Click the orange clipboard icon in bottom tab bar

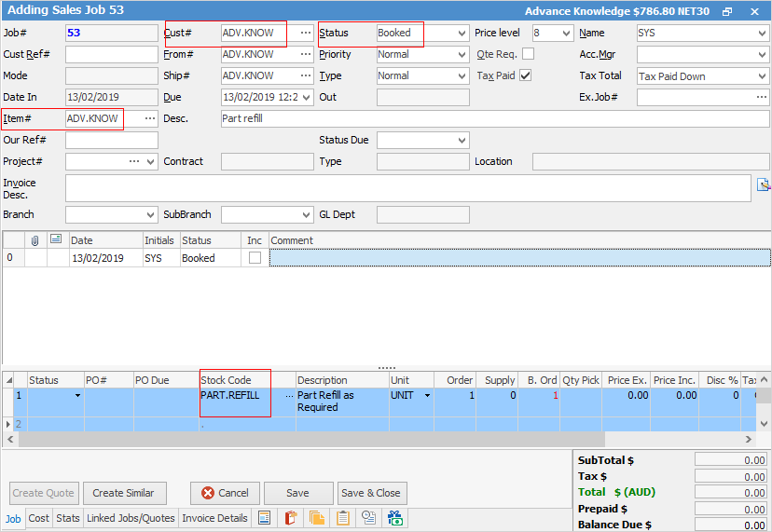pyautogui.click(x=291, y=518)
